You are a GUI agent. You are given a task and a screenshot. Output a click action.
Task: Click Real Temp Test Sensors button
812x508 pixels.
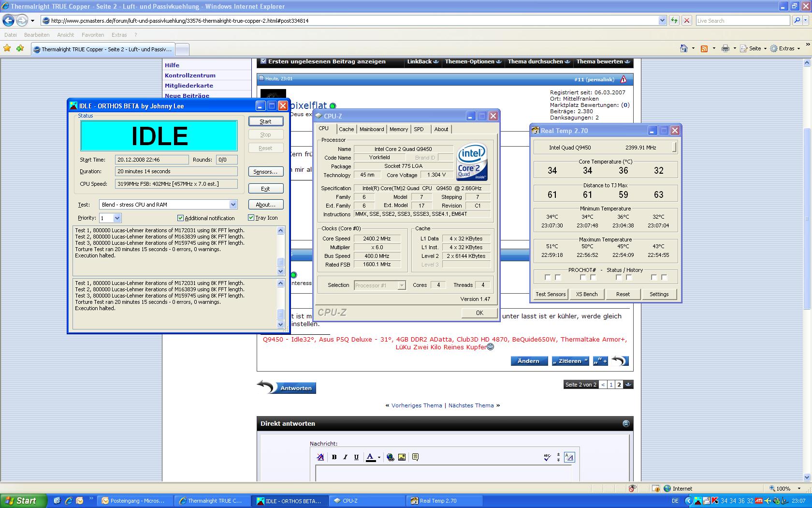pos(551,294)
